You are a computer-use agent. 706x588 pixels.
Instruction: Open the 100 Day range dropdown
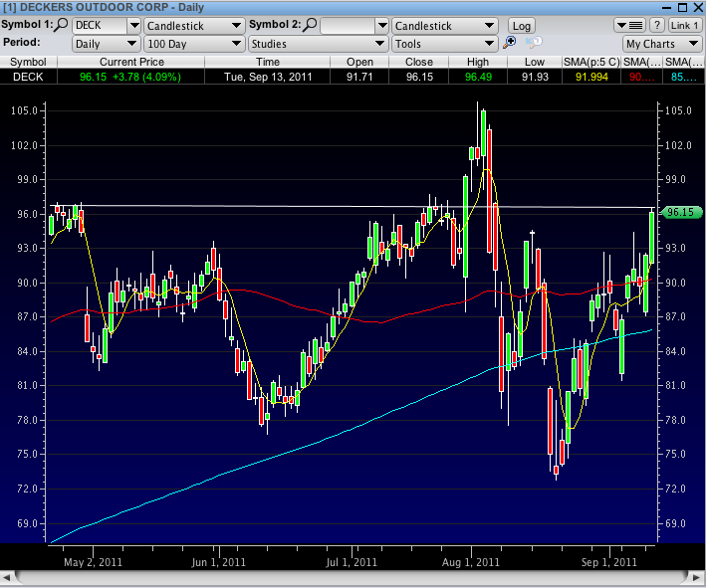coord(193,44)
